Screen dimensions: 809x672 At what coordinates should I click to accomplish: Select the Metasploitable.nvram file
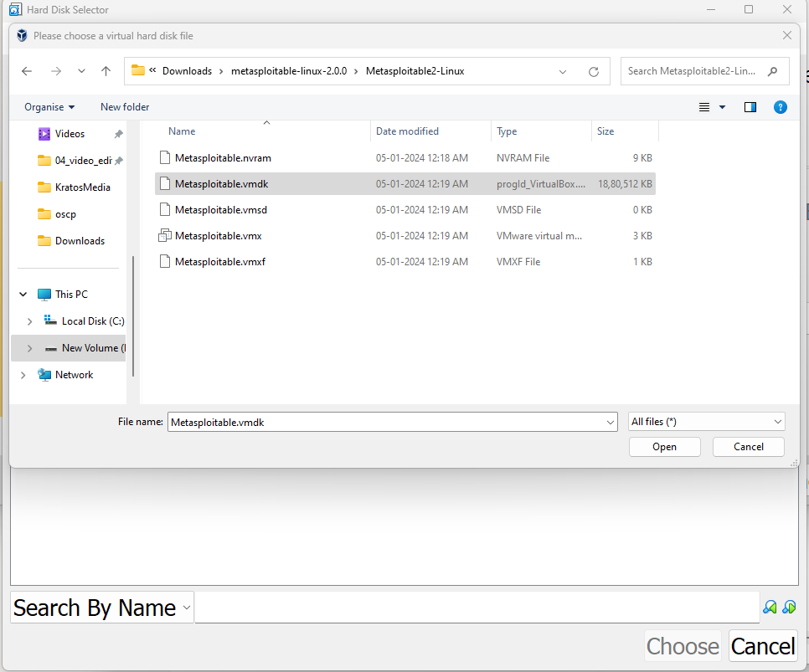pos(405,158)
